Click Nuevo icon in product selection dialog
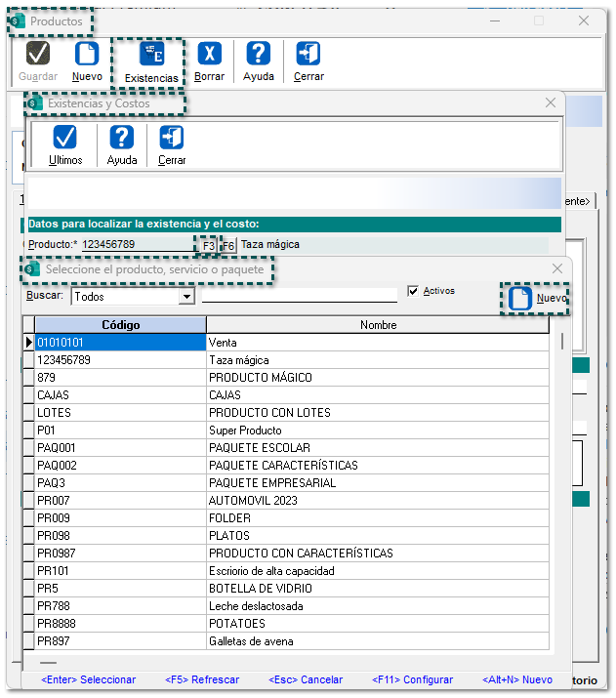Screen dimensions: 616x698 521,298
